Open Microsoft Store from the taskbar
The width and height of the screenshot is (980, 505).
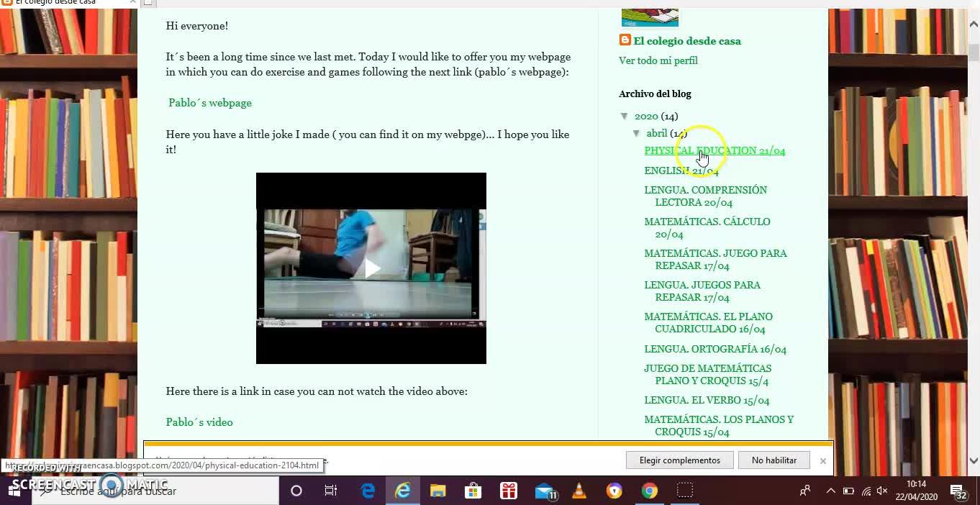coord(473,491)
